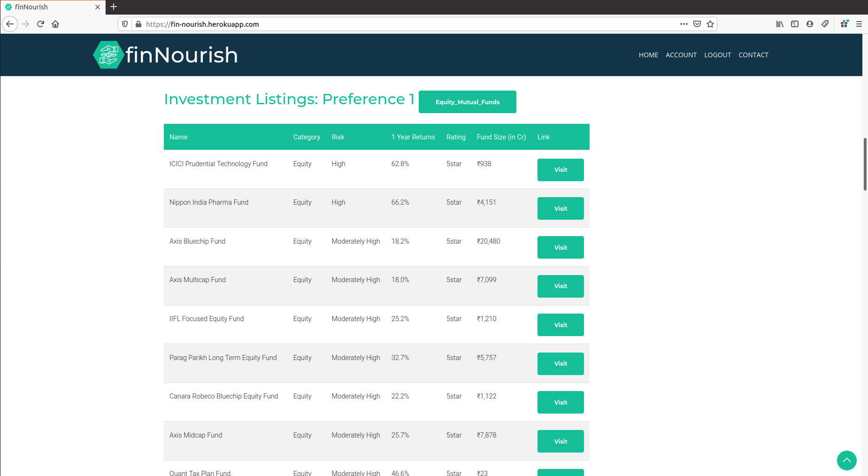The height and width of the screenshot is (476, 868).
Task: Save page to Pocket icon
Action: (697, 24)
